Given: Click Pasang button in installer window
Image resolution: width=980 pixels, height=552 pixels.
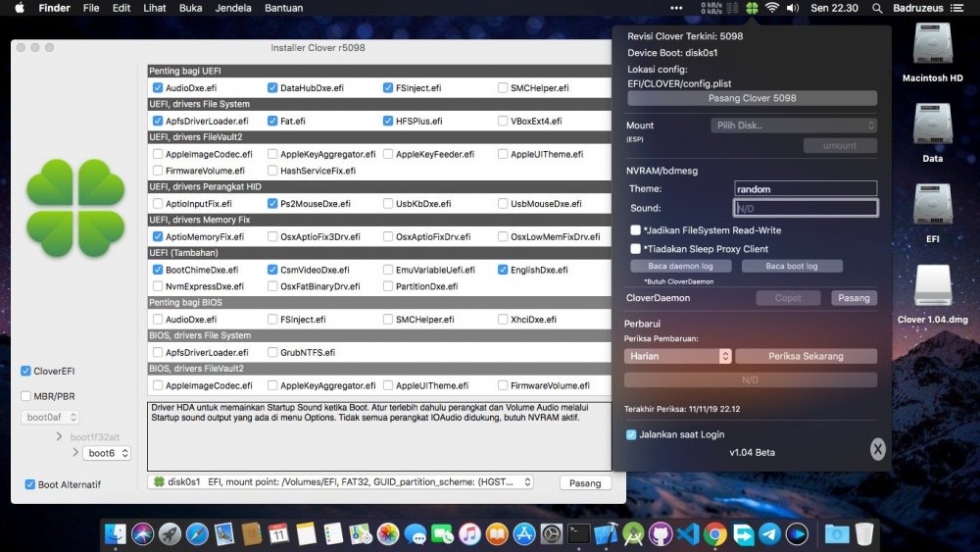Looking at the screenshot, I should (x=585, y=482).
